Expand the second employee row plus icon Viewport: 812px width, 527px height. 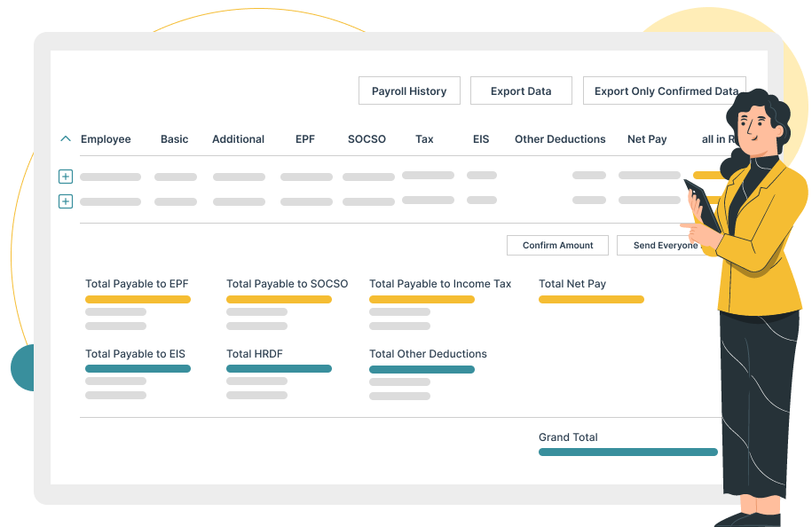click(65, 201)
